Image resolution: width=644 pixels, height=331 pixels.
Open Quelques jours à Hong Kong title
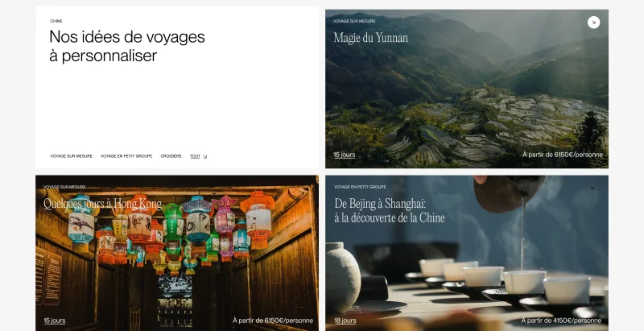pos(102,204)
